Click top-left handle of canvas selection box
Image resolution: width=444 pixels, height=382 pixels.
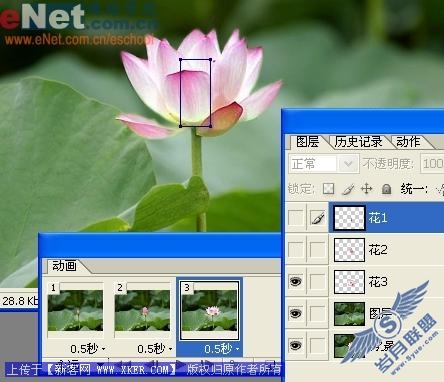point(181,60)
